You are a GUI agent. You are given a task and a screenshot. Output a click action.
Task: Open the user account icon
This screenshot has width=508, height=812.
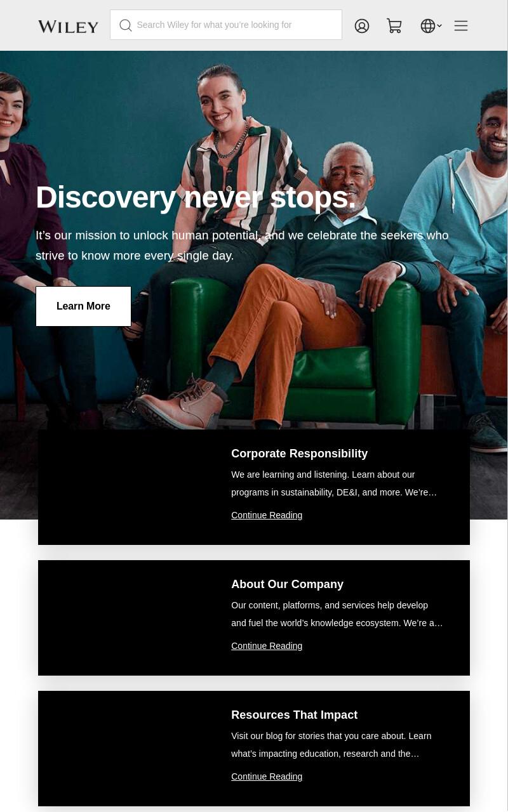coord(362,26)
